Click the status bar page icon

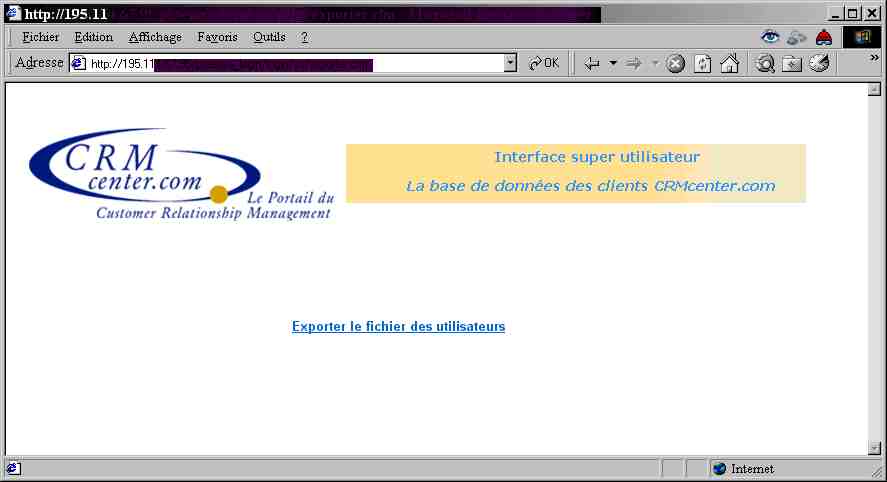13,468
